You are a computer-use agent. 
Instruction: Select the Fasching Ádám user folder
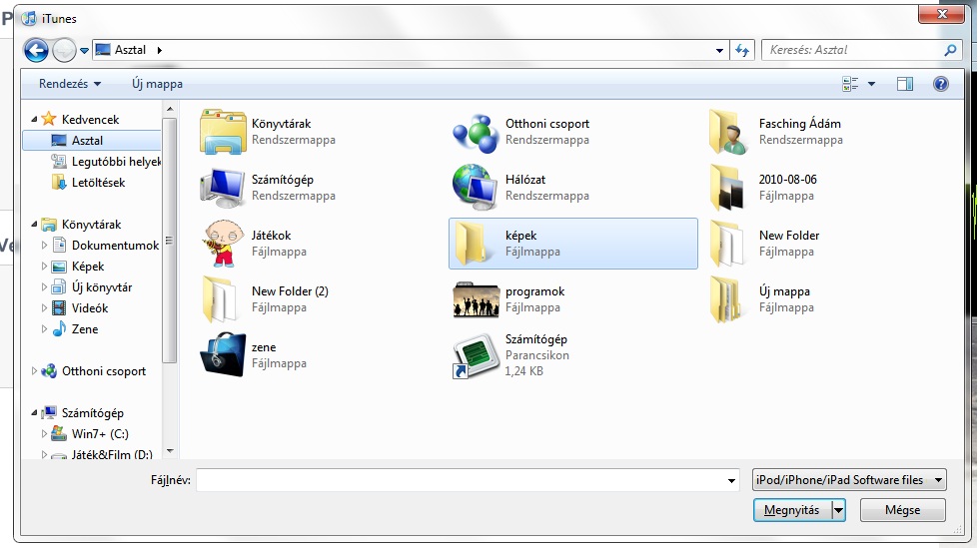(775, 132)
